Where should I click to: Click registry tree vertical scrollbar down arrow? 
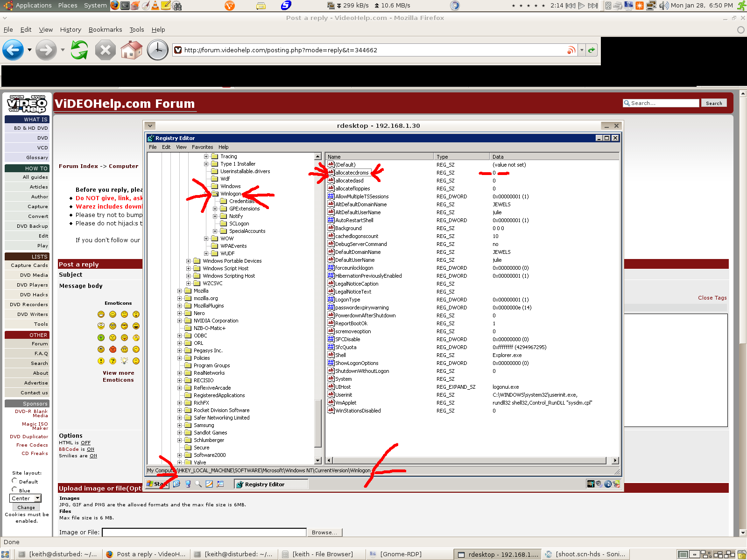318,461
